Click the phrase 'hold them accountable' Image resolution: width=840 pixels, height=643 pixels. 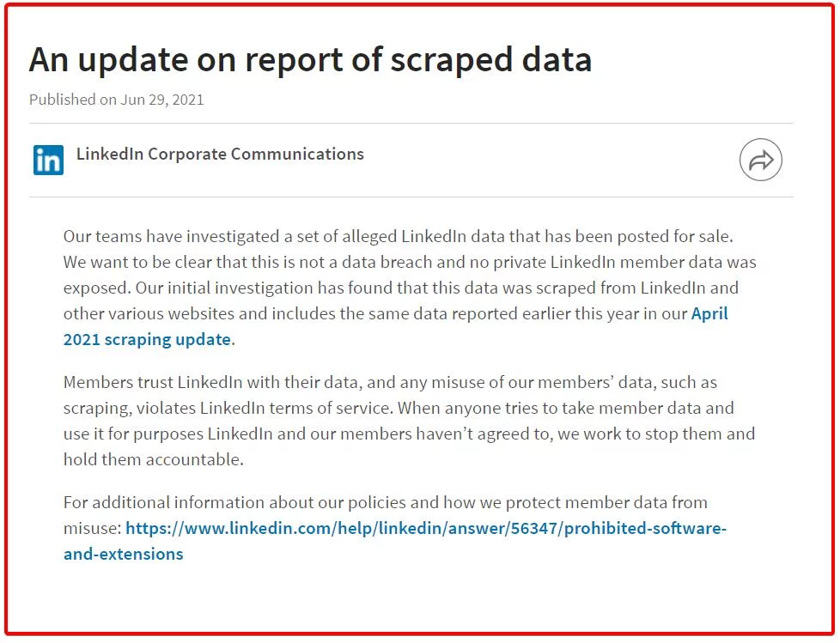pyautogui.click(x=152, y=459)
